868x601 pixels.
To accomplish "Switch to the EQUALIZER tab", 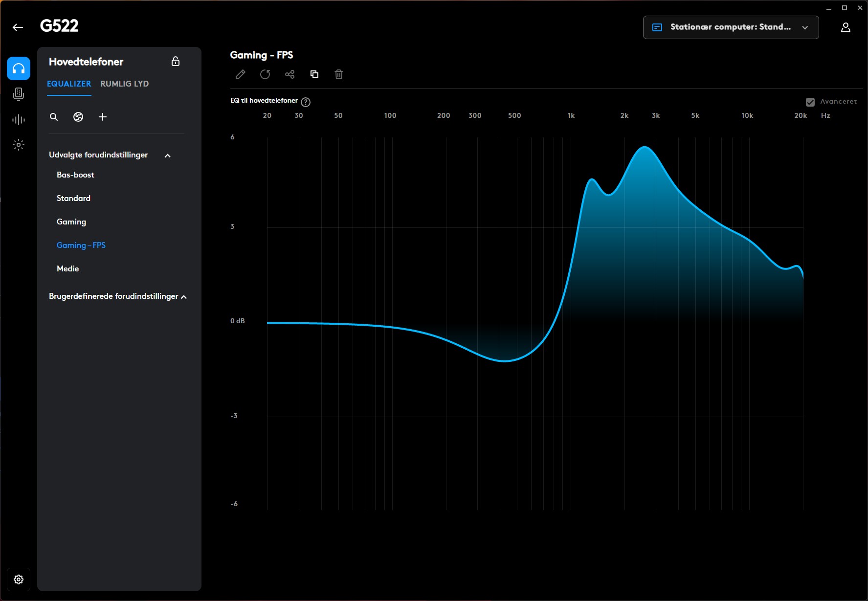I will pos(69,84).
